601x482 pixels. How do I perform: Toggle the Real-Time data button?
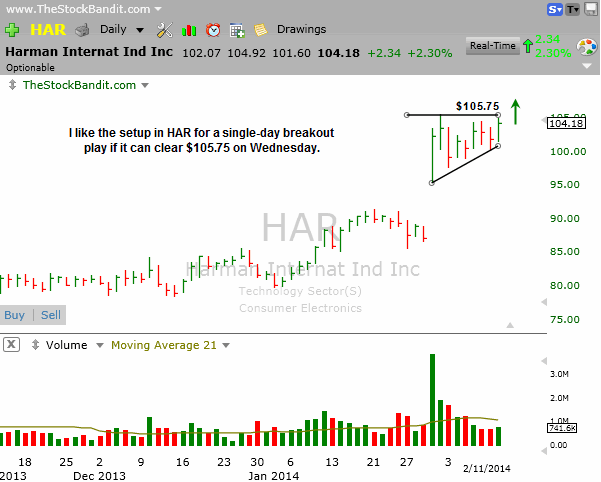tap(492, 46)
